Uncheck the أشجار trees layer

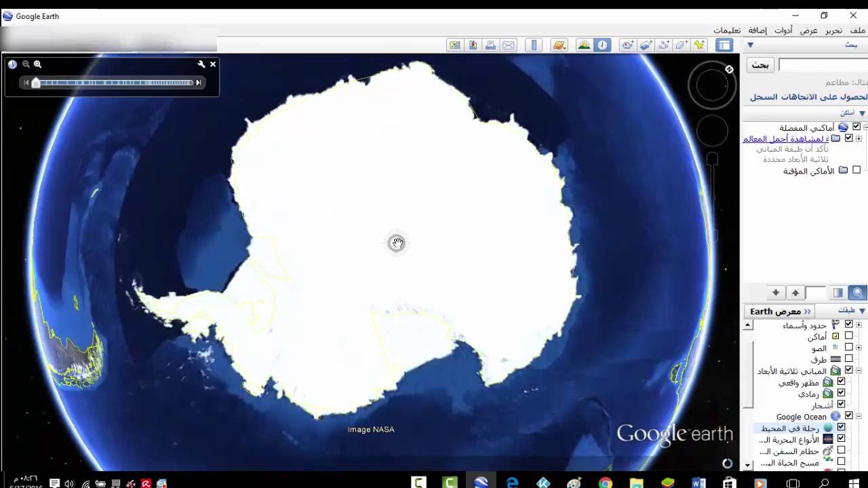(842, 404)
